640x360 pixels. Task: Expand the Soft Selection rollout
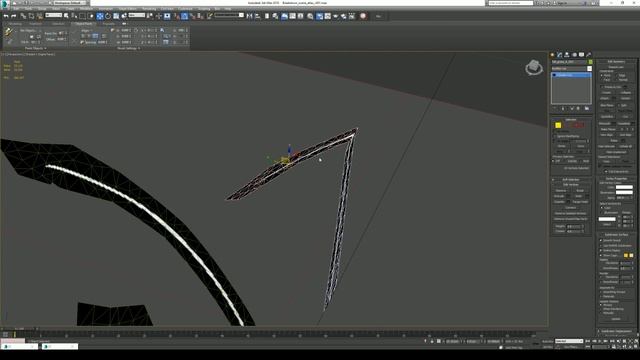tap(571, 180)
